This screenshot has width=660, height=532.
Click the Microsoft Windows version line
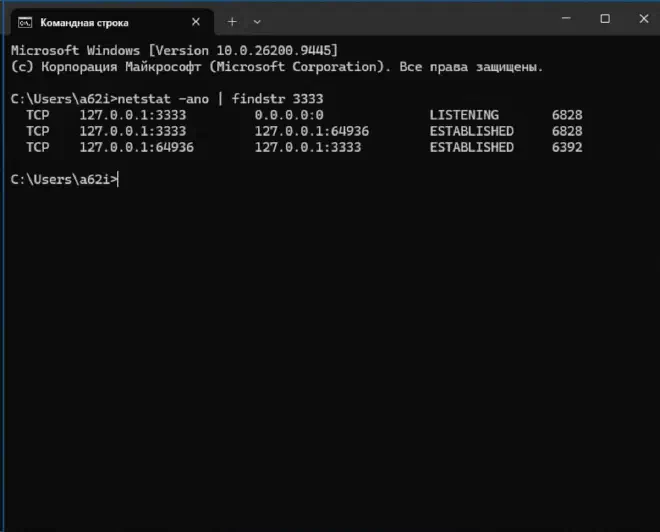174,51
